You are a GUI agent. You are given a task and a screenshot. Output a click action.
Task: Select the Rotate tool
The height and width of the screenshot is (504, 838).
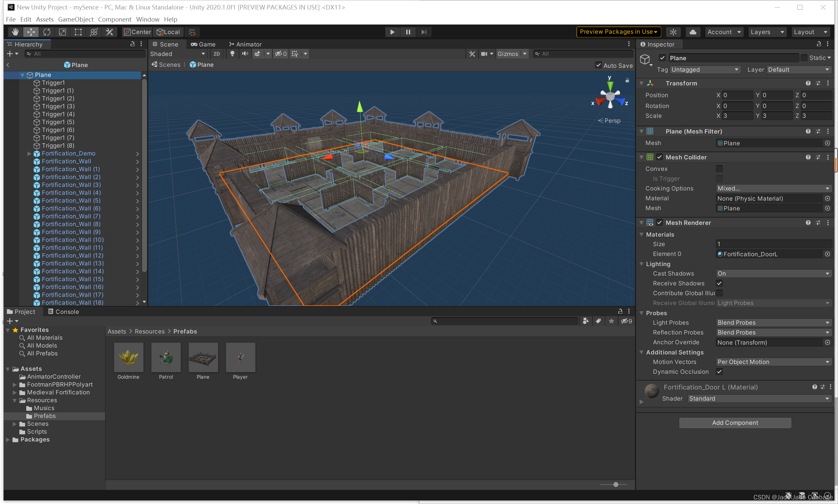(47, 32)
